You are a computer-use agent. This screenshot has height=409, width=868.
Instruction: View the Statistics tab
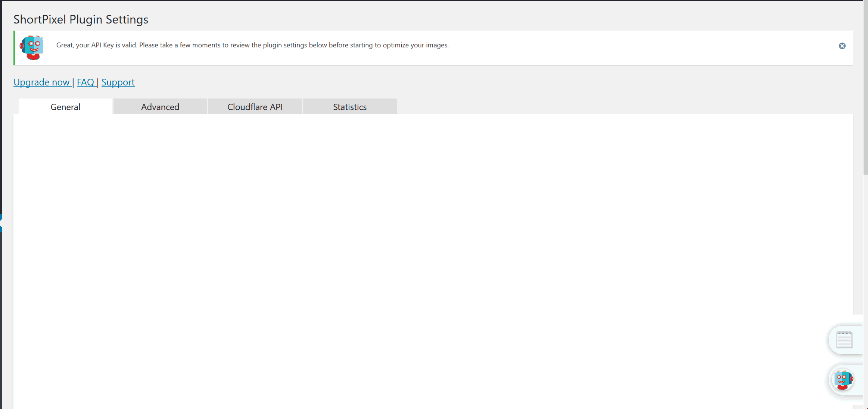[x=350, y=107]
